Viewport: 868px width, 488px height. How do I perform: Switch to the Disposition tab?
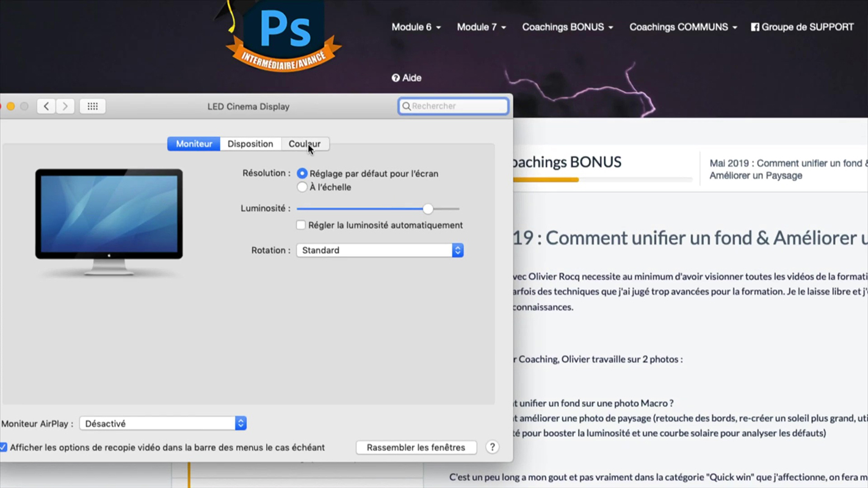coord(250,144)
